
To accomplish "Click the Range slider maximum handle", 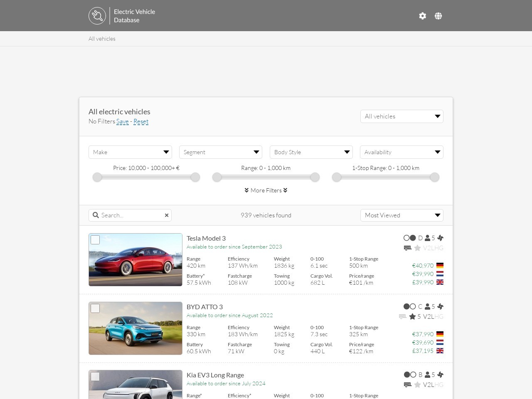I will click(x=315, y=177).
